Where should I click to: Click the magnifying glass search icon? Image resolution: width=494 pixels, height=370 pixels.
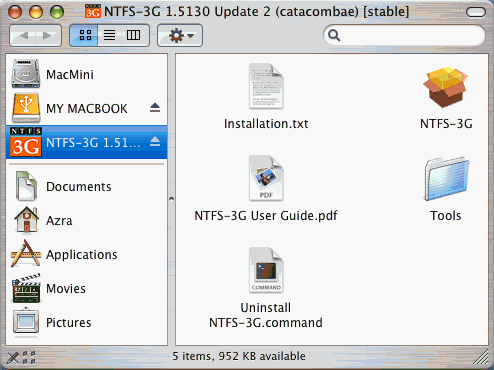click(334, 35)
